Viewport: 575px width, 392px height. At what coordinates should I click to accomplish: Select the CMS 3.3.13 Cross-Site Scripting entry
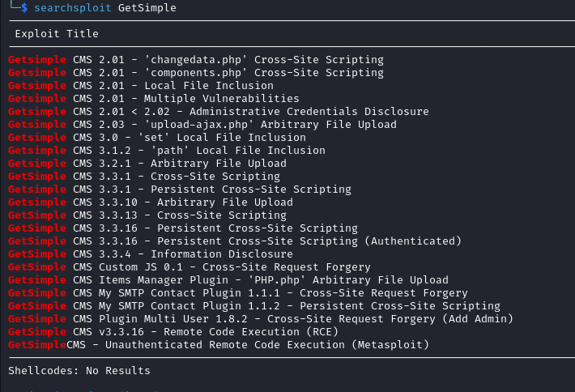pyautogui.click(x=147, y=215)
